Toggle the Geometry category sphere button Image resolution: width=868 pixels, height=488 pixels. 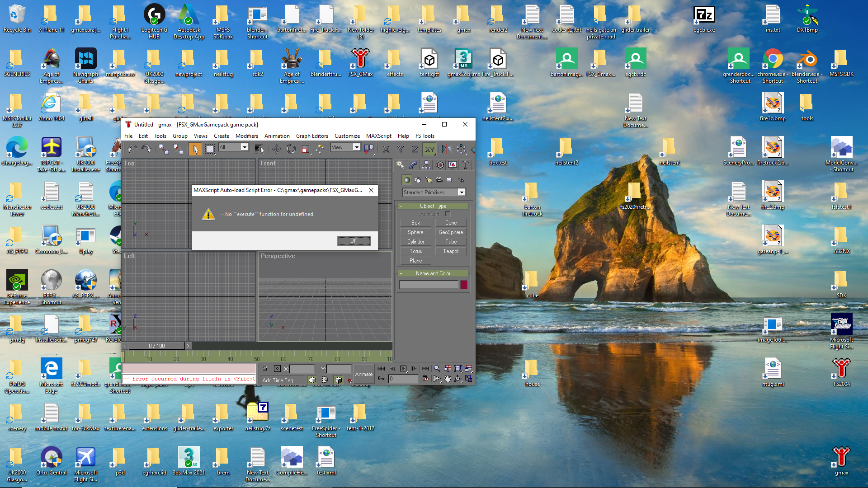point(407,180)
